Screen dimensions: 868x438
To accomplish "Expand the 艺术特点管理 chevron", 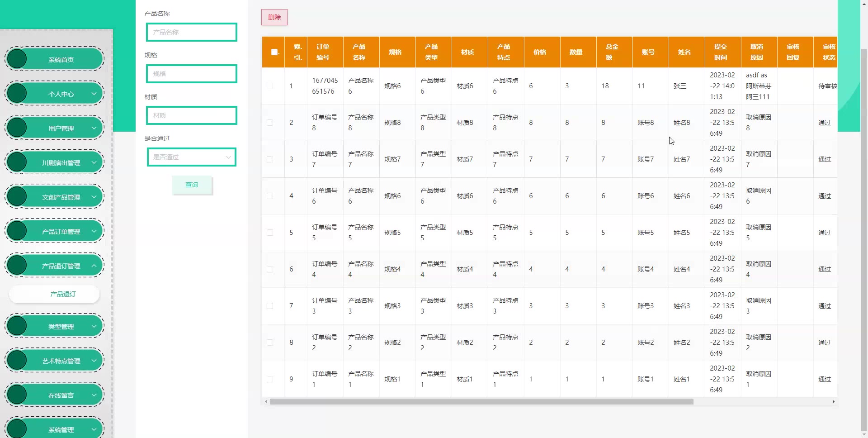I will click(x=94, y=361).
